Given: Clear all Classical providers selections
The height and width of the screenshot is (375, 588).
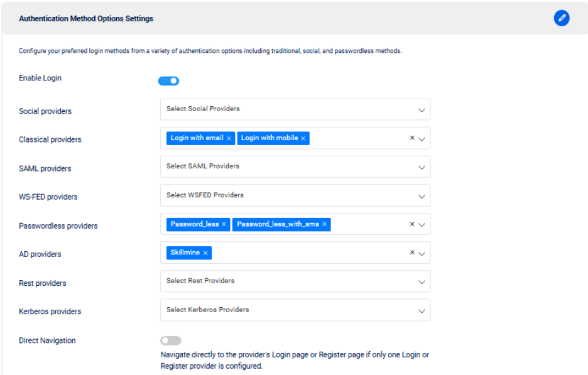Looking at the screenshot, I should [x=412, y=138].
